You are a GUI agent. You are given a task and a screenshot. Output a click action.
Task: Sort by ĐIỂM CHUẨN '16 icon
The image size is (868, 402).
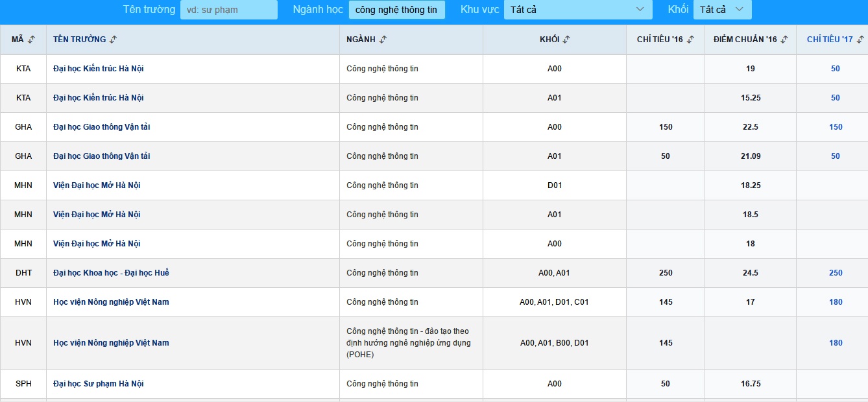tap(784, 40)
